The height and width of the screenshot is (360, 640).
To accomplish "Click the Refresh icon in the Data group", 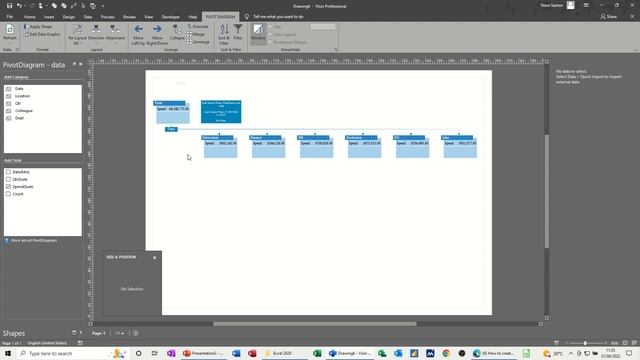I will pos(9,29).
